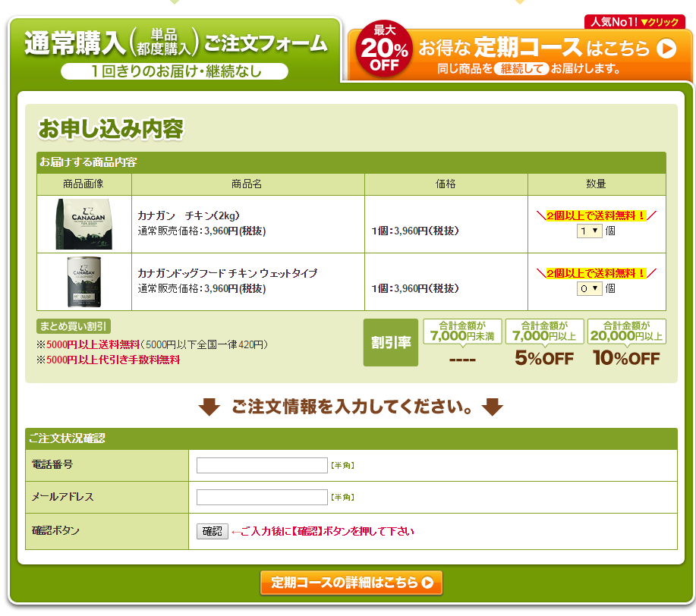Click the 割引率 green label

390,343
